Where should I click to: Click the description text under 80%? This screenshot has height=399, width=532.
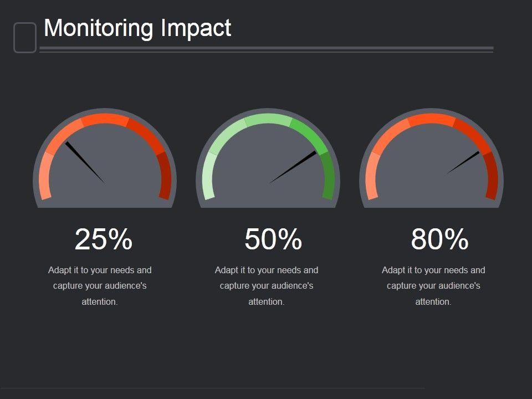pyautogui.click(x=433, y=286)
